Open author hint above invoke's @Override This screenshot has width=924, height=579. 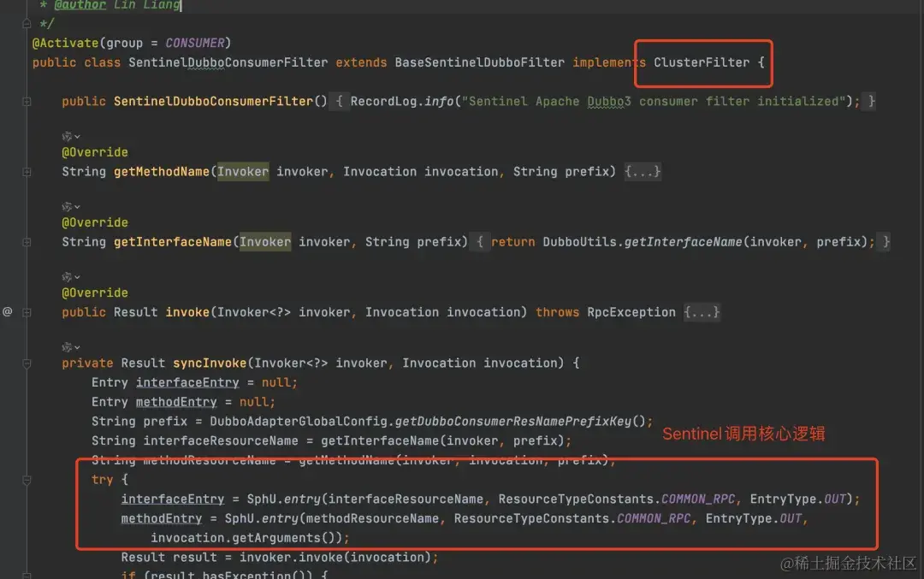(71, 276)
